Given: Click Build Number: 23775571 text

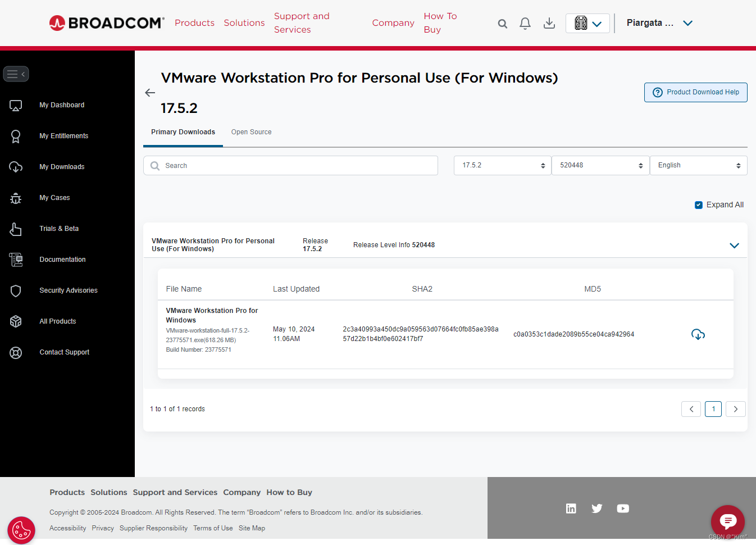Looking at the screenshot, I should 198,349.
